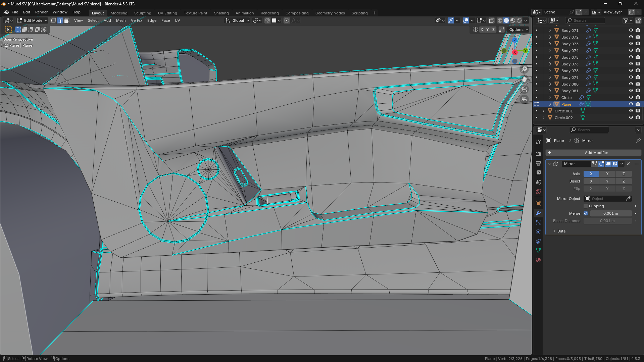The width and height of the screenshot is (644, 362).
Task: Toggle X-ray view icon
Action: point(491,20)
